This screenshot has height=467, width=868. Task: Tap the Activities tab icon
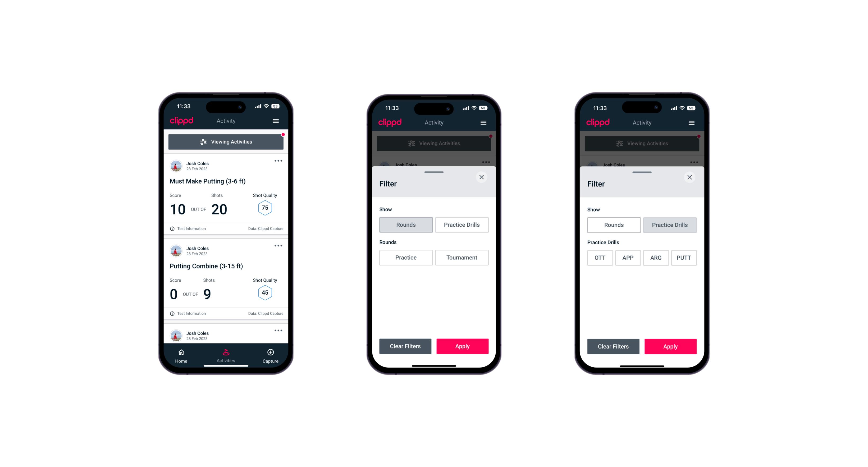point(226,352)
